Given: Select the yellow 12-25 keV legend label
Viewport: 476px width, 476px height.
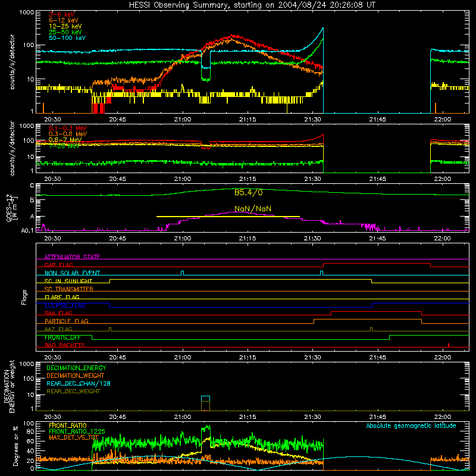Looking at the screenshot, I should click(65, 26).
